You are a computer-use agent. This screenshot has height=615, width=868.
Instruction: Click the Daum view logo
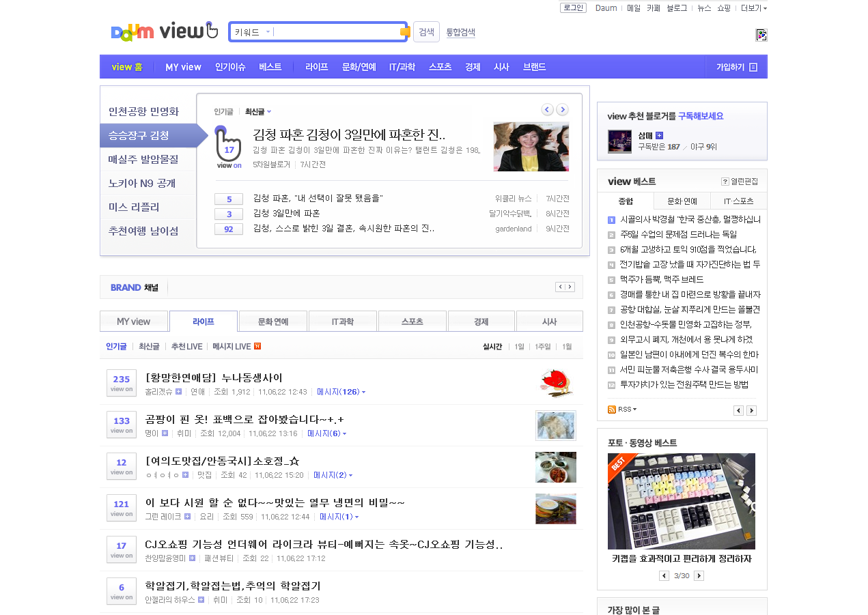pyautogui.click(x=165, y=31)
